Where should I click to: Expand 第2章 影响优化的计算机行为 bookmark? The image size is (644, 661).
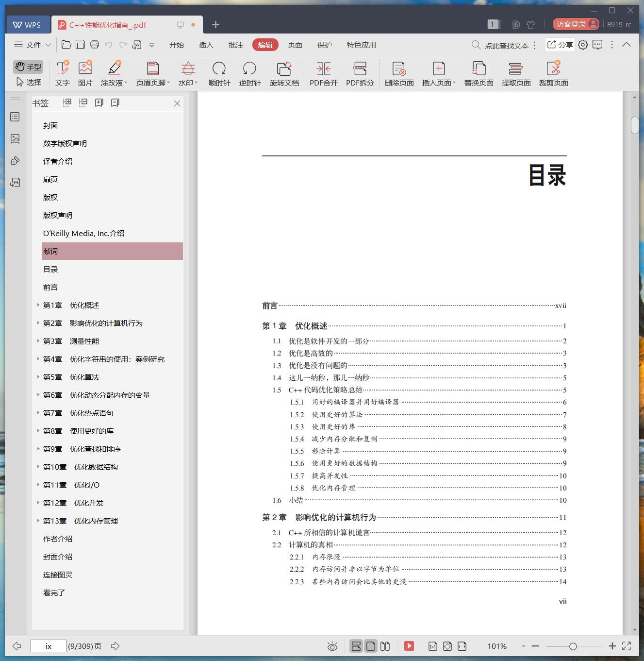click(x=38, y=323)
